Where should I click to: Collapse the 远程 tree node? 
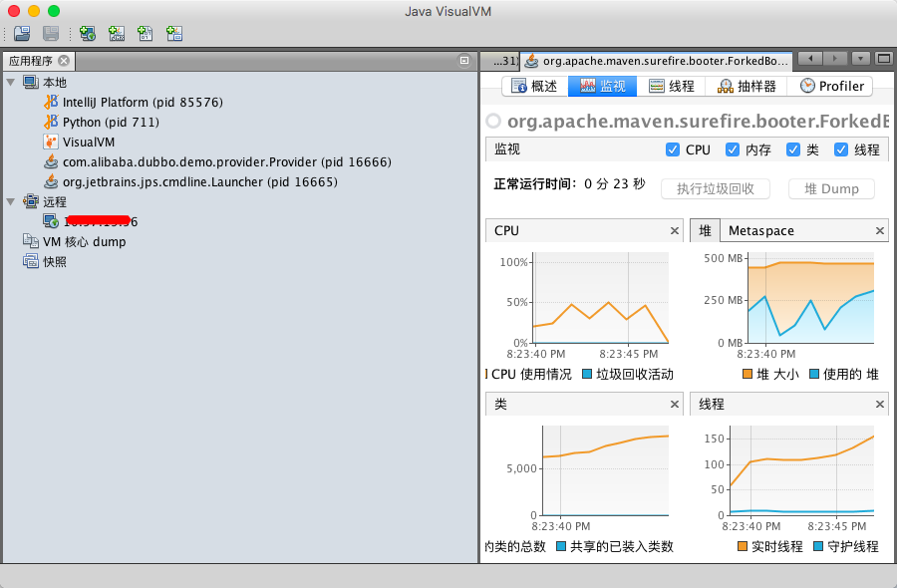(x=10, y=202)
